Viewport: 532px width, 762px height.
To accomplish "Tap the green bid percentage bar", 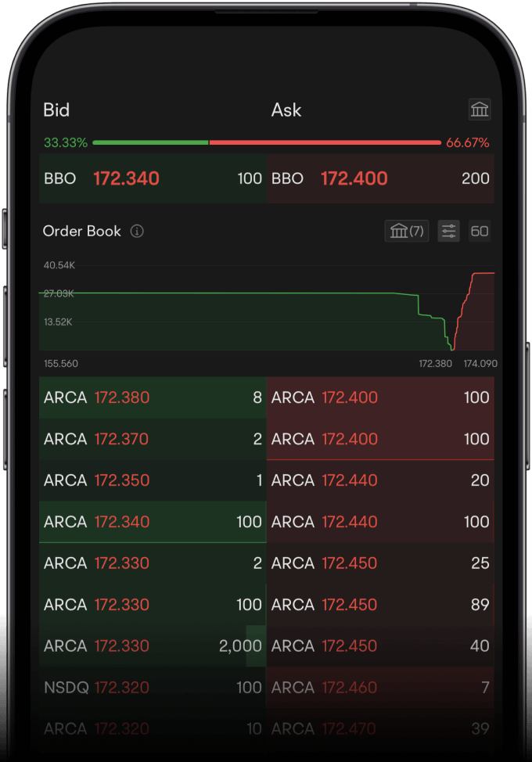I will pyautogui.click(x=151, y=142).
